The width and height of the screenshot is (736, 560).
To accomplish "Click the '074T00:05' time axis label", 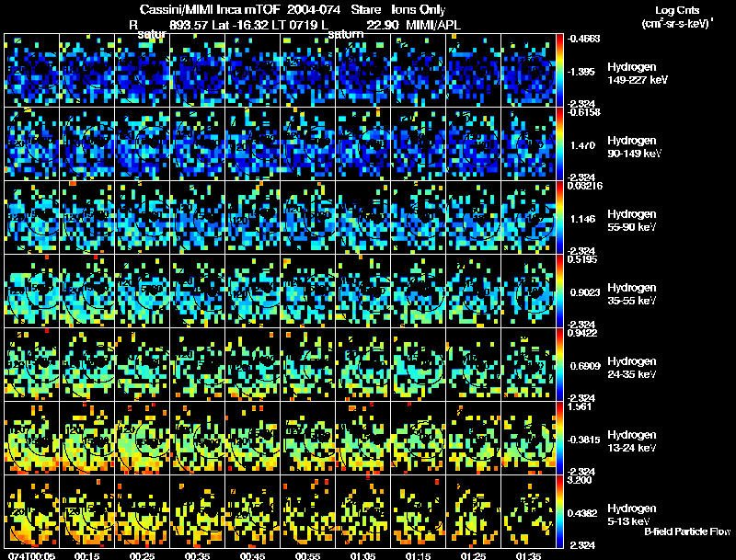I will (x=31, y=556).
